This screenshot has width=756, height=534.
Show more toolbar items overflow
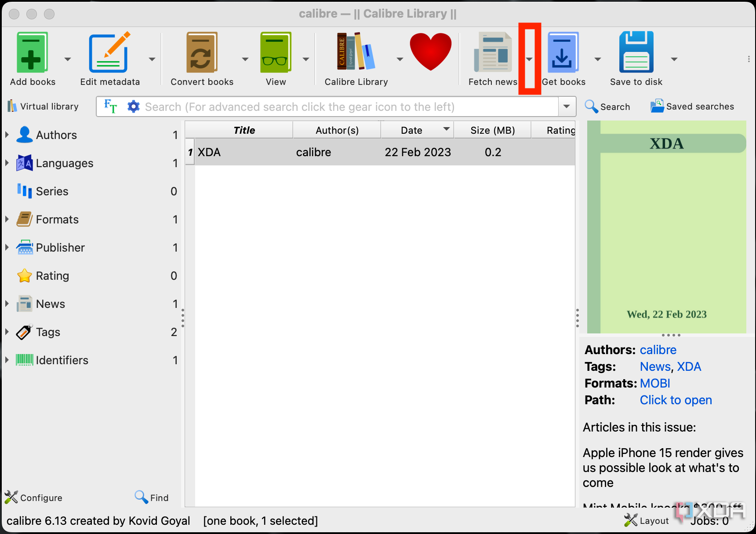[x=749, y=59]
